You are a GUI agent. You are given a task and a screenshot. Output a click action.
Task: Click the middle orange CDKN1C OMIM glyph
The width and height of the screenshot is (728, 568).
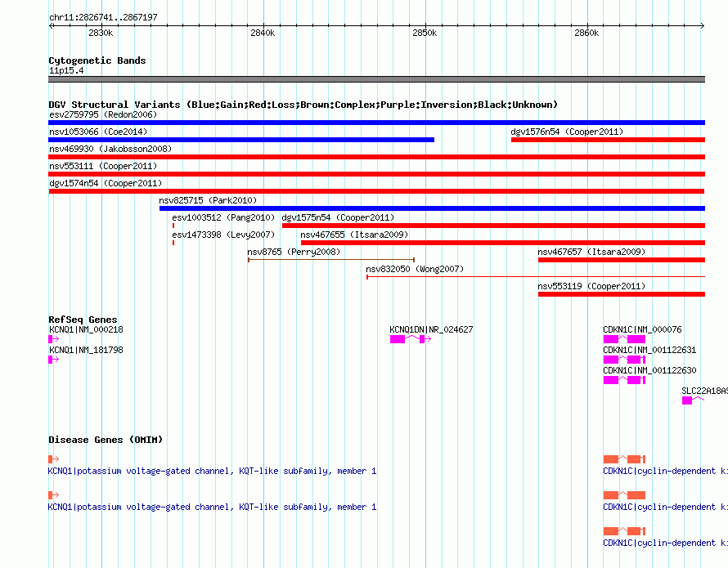tap(624, 495)
